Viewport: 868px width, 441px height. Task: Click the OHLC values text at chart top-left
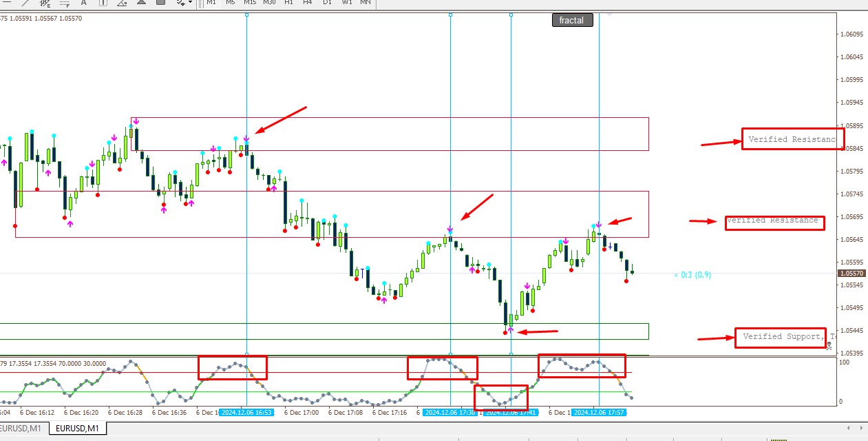(x=41, y=19)
